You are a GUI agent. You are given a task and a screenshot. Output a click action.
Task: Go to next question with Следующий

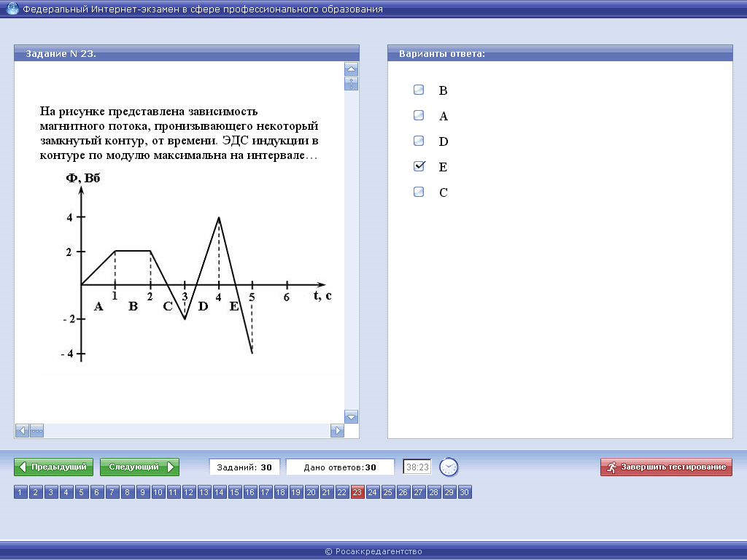tap(139, 467)
